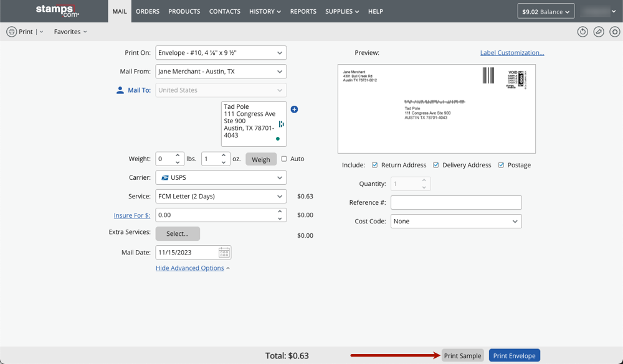The height and width of the screenshot is (364, 623).
Task: Click the Print printer icon in toolbar
Action: click(x=11, y=32)
